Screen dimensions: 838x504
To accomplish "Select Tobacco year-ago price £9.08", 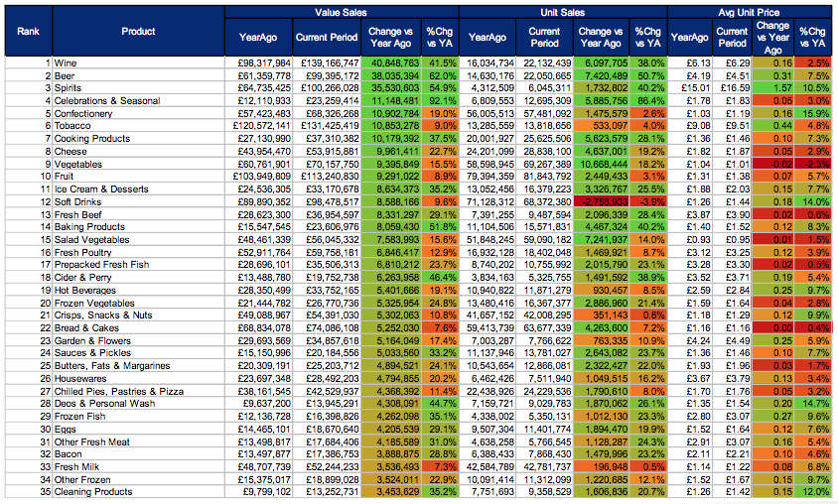I will coord(690,126).
